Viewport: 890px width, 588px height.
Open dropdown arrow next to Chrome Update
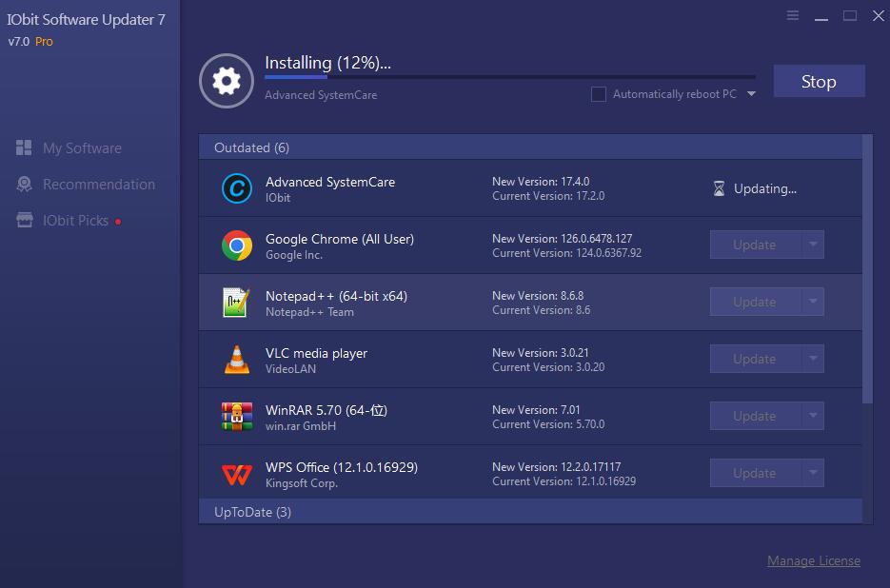[813, 245]
